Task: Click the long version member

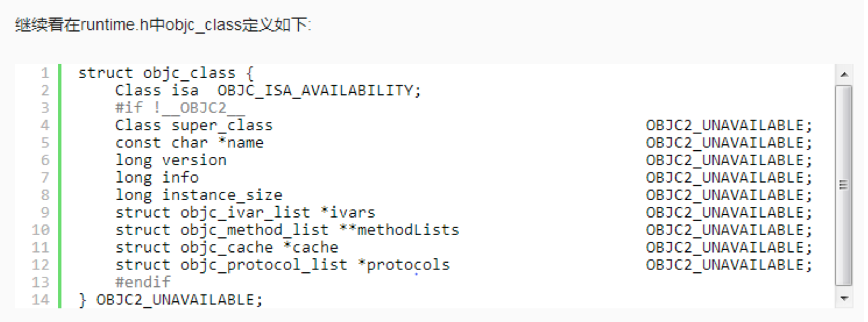Action: [170, 160]
